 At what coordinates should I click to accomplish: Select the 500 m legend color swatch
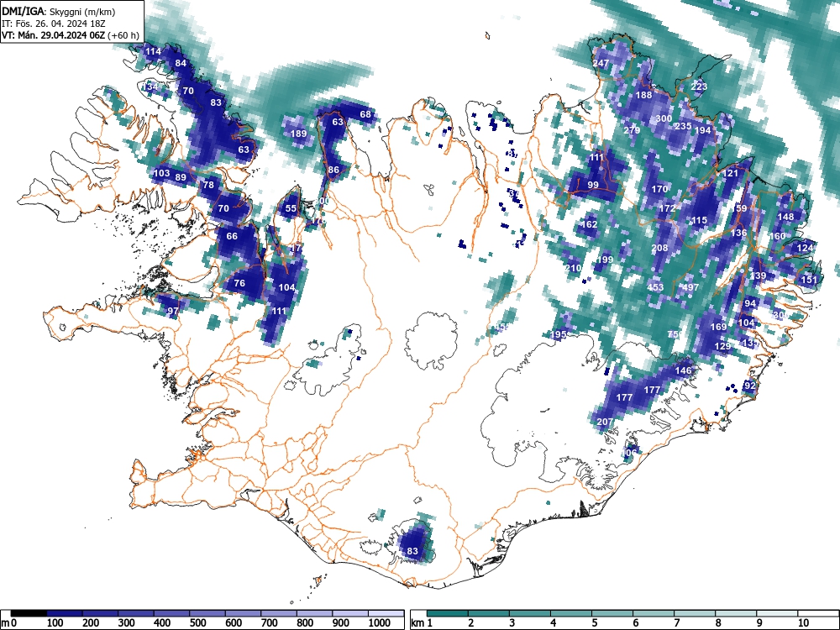pos(207,613)
